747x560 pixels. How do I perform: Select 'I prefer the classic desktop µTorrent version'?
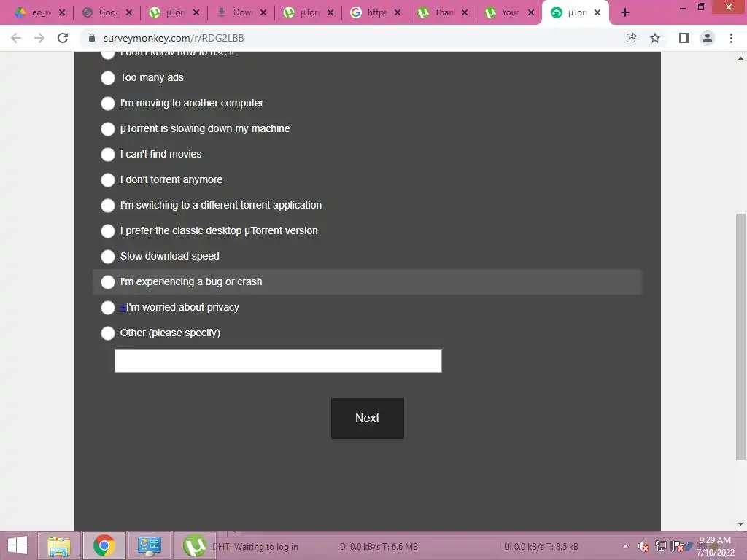point(108,231)
